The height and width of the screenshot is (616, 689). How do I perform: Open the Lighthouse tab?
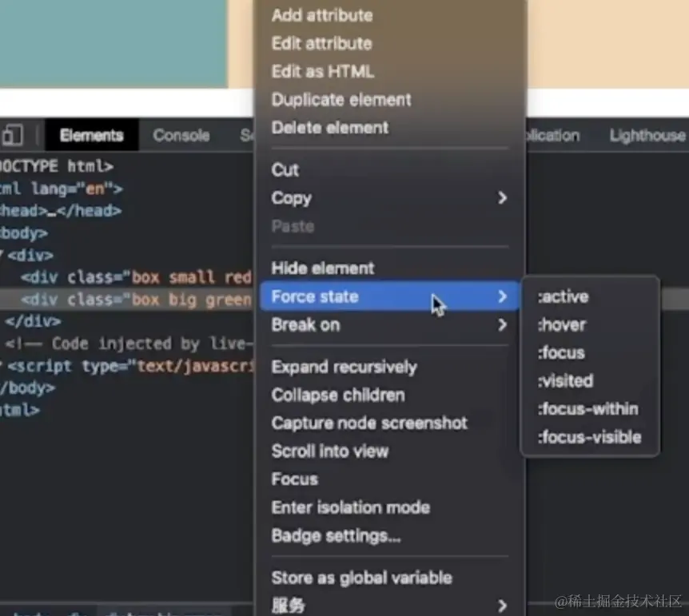pyautogui.click(x=647, y=135)
